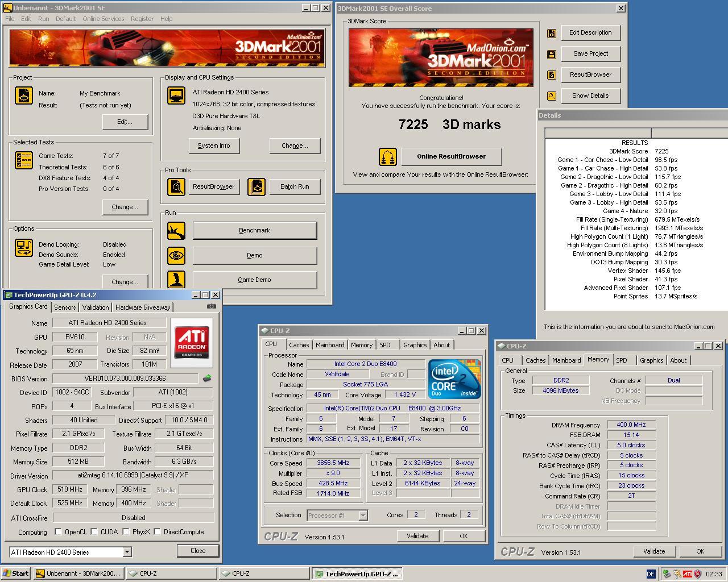The width and height of the screenshot is (728, 582).
Task: Open the graphics card selector dropdown in GPU-Z
Action: click(x=127, y=552)
